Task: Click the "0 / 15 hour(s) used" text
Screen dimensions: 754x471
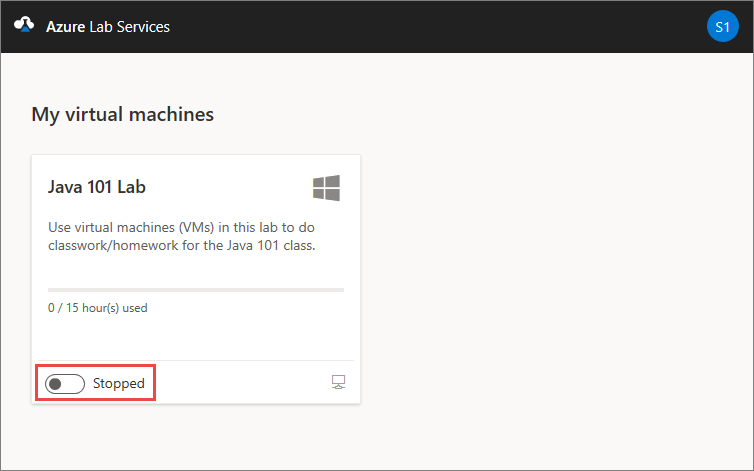Action: coord(97,308)
